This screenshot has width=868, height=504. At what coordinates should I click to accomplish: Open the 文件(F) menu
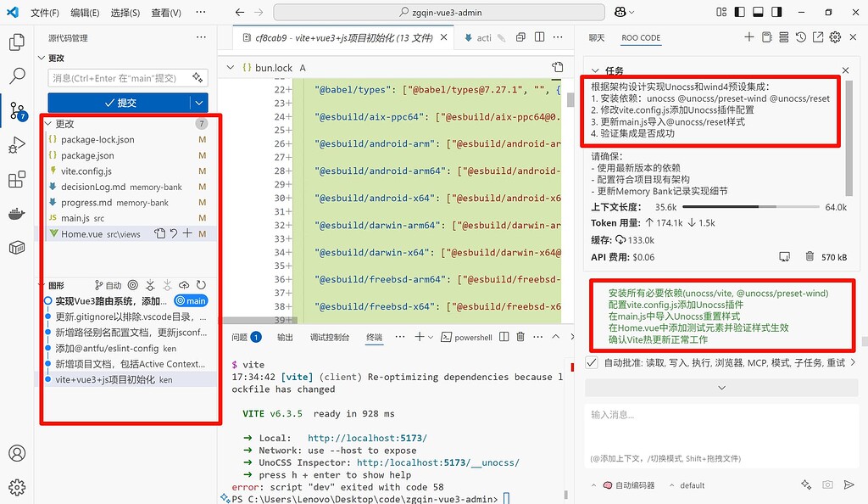pyautogui.click(x=45, y=12)
